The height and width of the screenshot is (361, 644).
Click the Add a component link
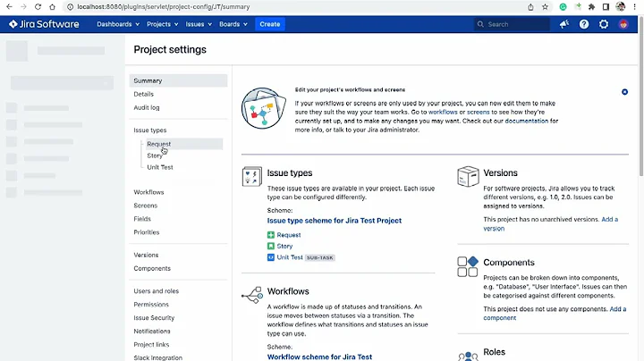(555, 314)
